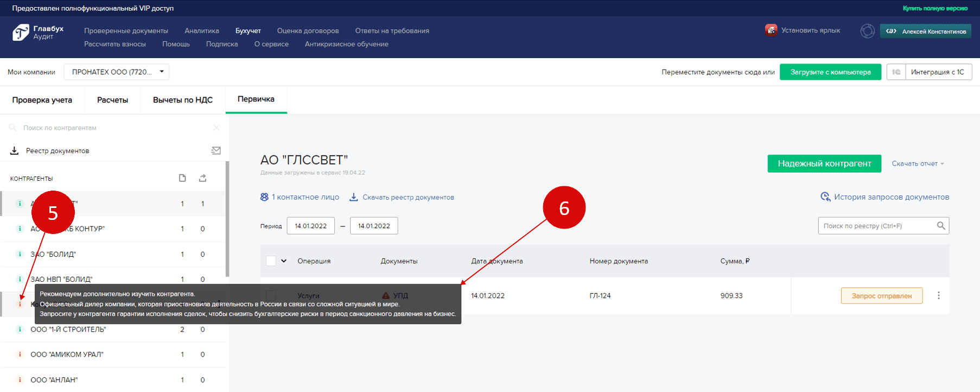
Task: Open the Алексей Константинов account menu
Action: coord(926,31)
